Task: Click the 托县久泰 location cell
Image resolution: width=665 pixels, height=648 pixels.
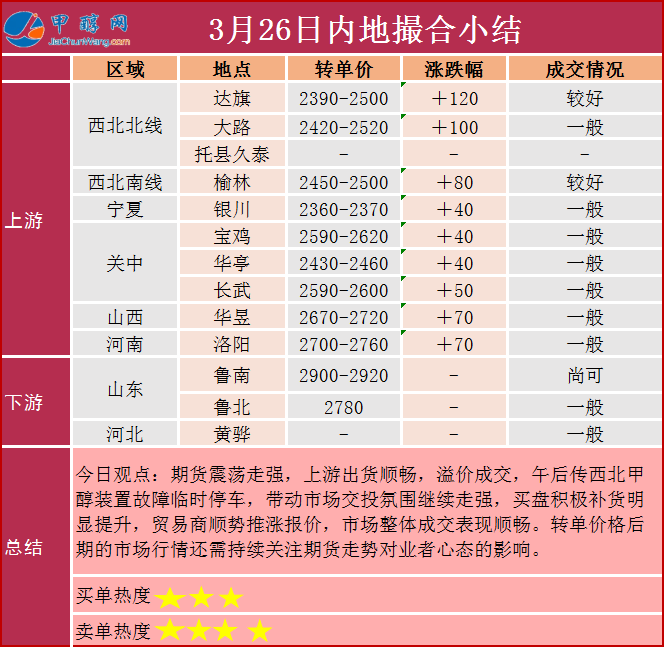Action: tap(232, 154)
